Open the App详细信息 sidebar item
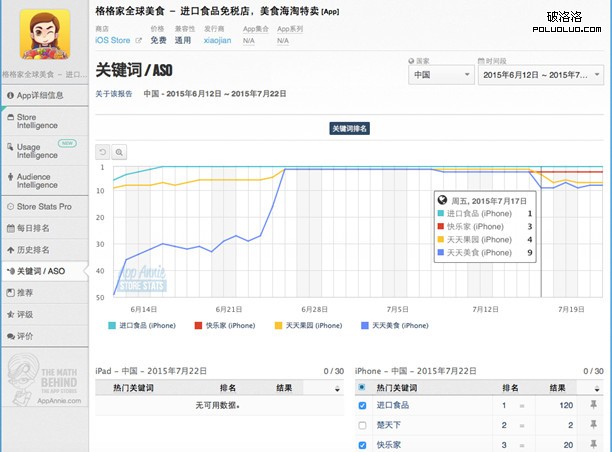Image resolution: width=612 pixels, height=452 pixels. 44,95
